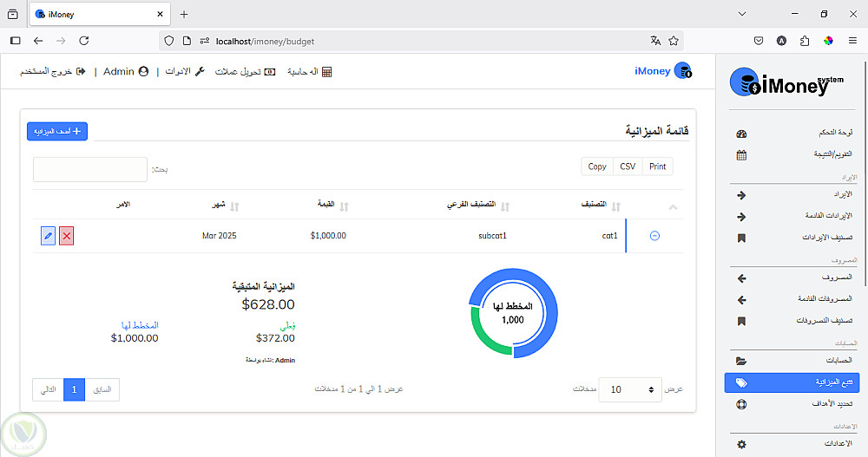Viewport: 868px width, 457px height.
Task: Open الحسابات accounts menu item
Action: (838, 360)
